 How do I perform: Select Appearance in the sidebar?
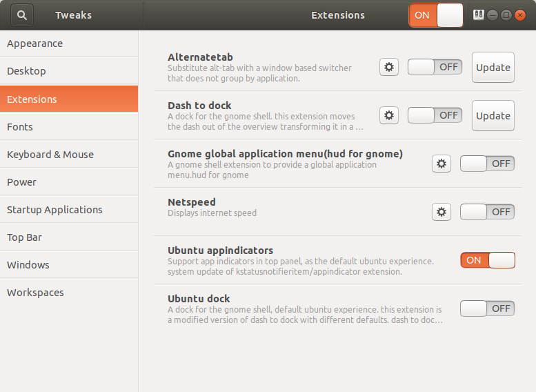click(x=69, y=43)
